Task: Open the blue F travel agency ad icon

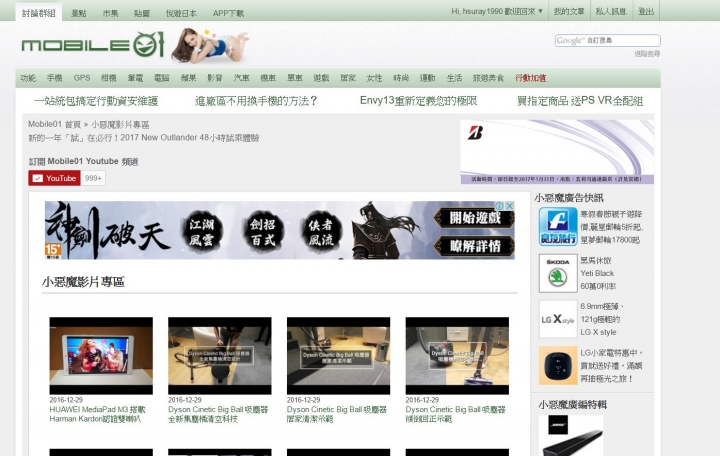Action: pyautogui.click(x=558, y=226)
